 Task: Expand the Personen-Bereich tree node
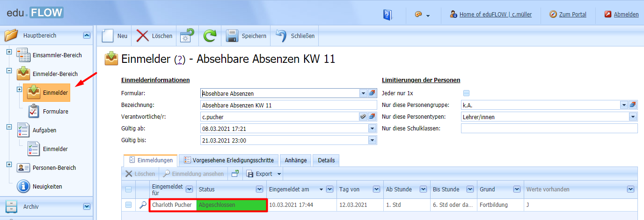9,164
